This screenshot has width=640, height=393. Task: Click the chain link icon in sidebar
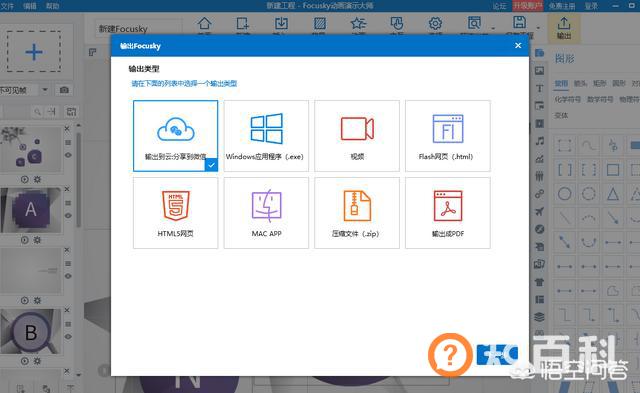(x=540, y=194)
